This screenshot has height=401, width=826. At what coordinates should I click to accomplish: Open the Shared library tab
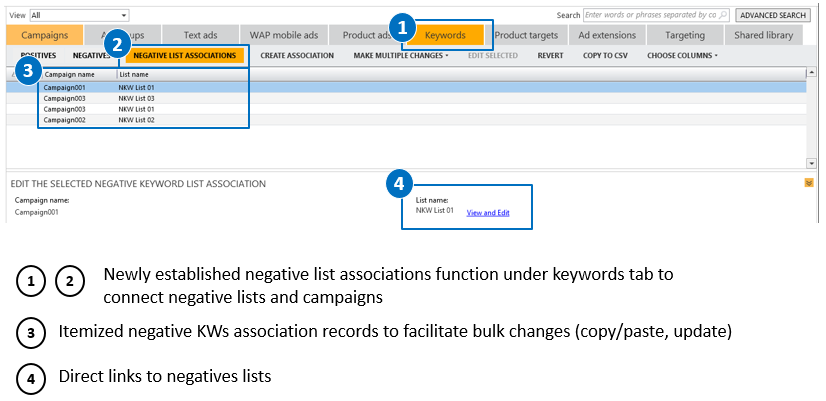point(763,35)
